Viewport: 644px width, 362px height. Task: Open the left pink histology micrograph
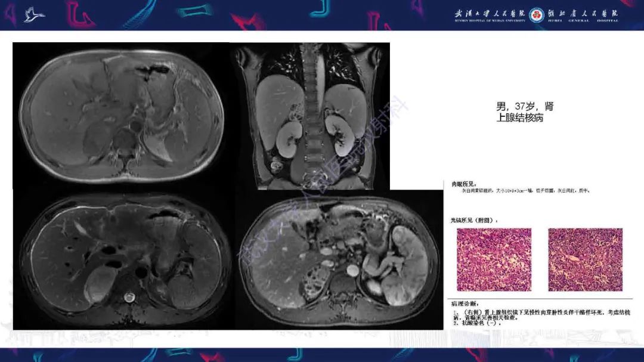[x=494, y=259]
